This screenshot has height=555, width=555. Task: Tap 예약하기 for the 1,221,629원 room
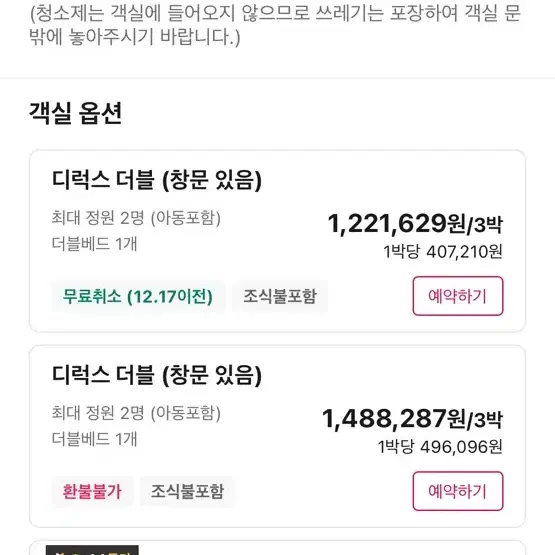[x=458, y=296]
